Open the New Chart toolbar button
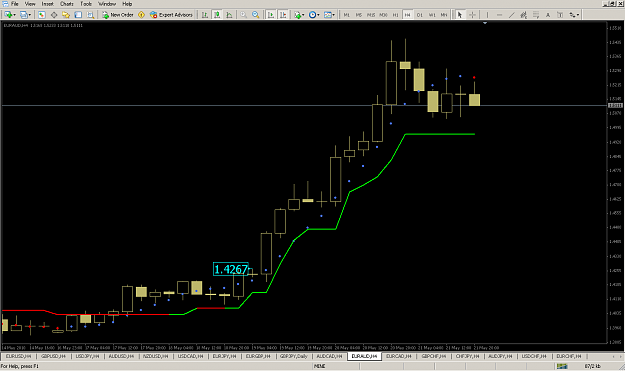This screenshot has width=625, height=371. [8, 15]
